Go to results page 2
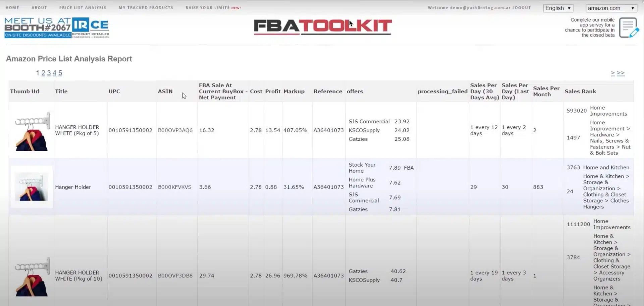The width and height of the screenshot is (644, 306). [43, 73]
